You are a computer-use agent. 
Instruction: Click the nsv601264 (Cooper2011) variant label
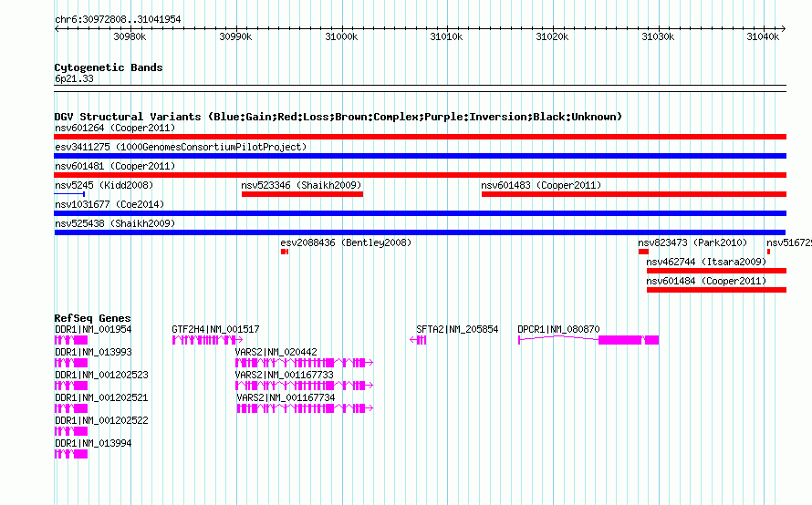click(x=115, y=128)
